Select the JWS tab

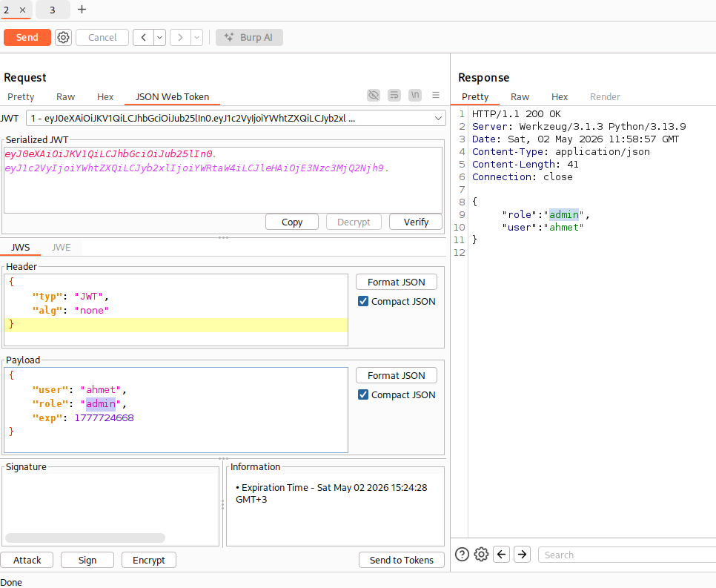tap(21, 247)
